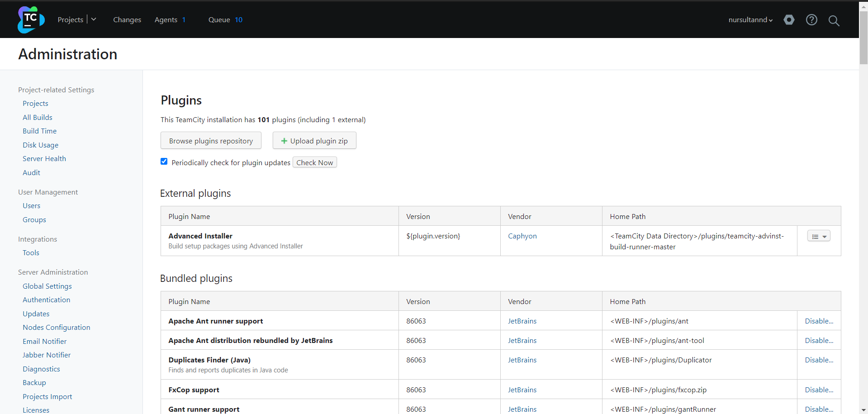This screenshot has width=868, height=414.
Task: Open Build Time sidebar link
Action: click(40, 131)
